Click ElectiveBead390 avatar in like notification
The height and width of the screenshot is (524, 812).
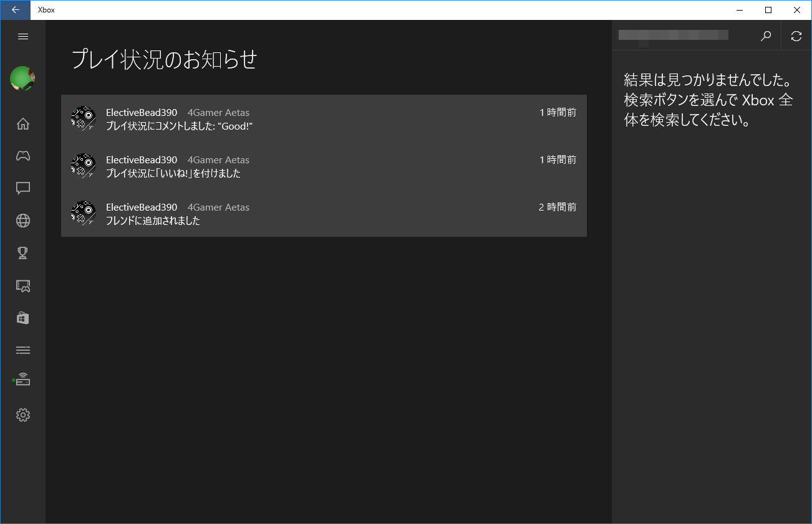(x=83, y=166)
